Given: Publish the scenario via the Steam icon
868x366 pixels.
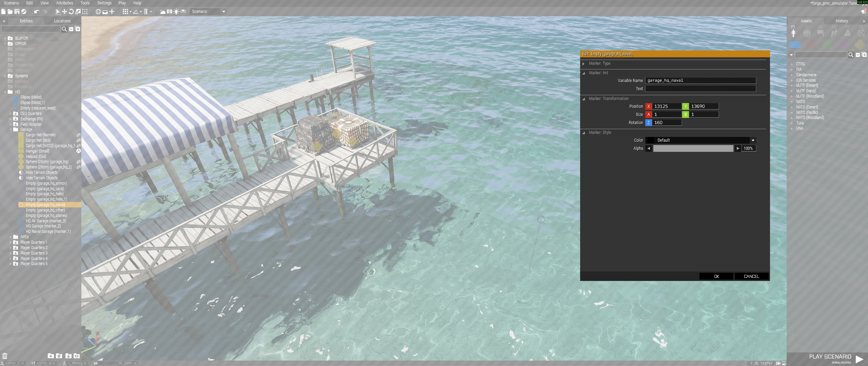Looking at the screenshot, I should [x=24, y=12].
